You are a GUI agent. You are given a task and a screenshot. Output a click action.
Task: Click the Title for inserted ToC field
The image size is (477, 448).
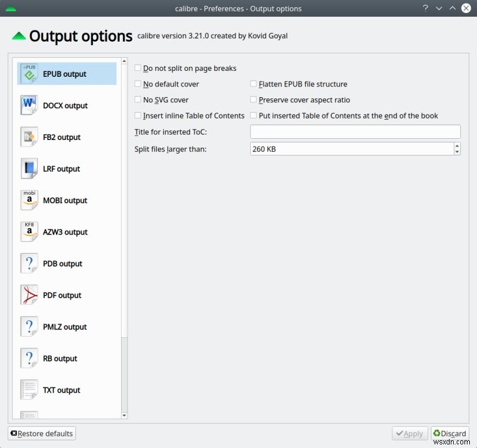point(355,132)
